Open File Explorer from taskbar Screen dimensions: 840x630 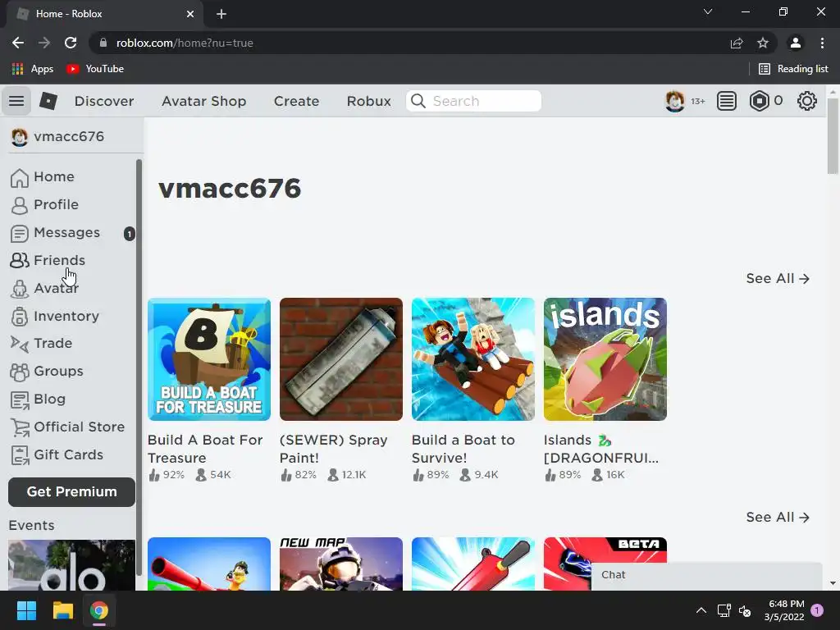(62, 610)
